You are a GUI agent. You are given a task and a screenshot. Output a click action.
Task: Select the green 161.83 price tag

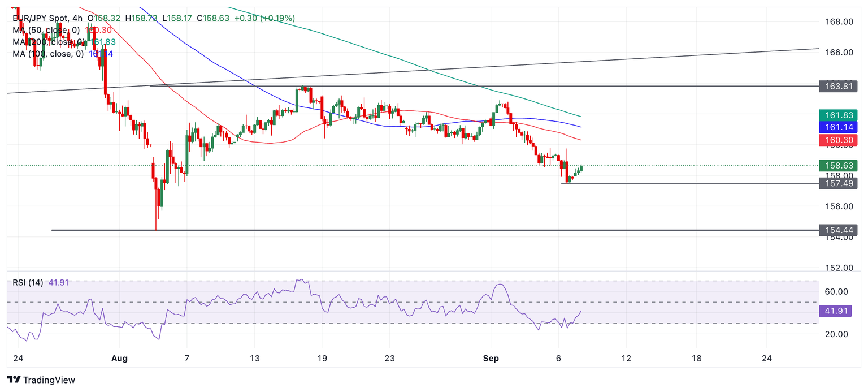[838, 115]
